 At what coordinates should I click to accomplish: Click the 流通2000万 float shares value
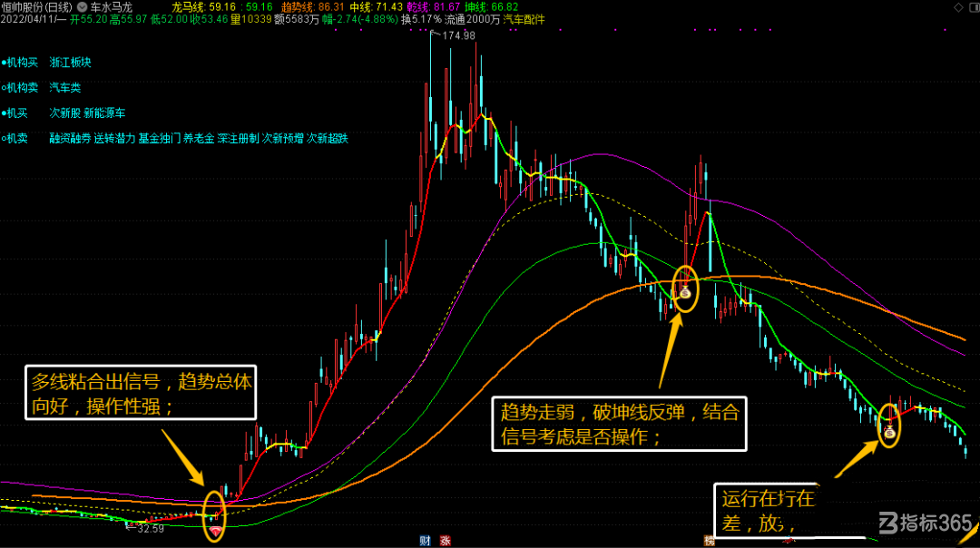tap(472, 19)
